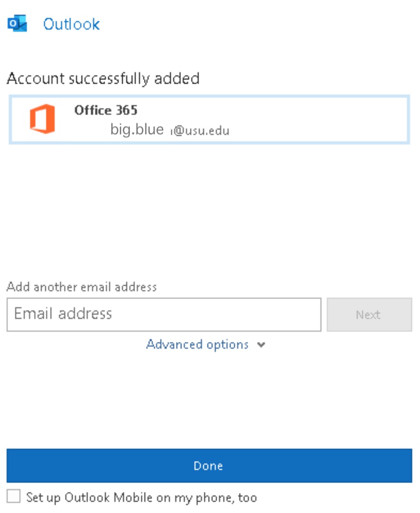Click the '@usu.edu' domain text
This screenshot has width=420, height=513.
tap(201, 130)
